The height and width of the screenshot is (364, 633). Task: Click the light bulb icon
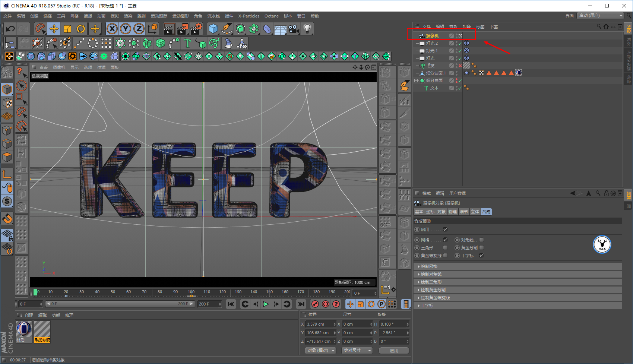307,29
